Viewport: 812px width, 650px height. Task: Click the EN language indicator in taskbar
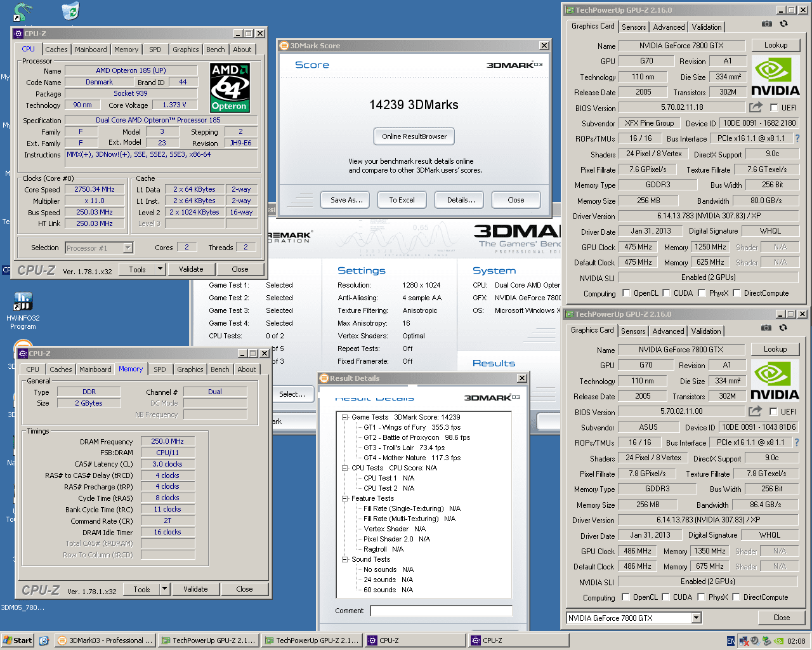[731, 641]
